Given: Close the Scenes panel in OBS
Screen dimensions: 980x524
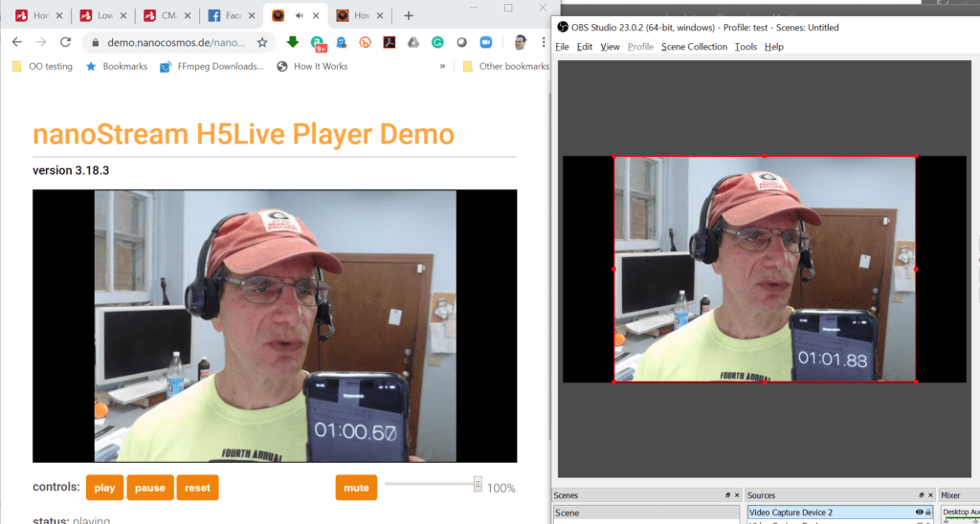Looking at the screenshot, I should pos(737,495).
